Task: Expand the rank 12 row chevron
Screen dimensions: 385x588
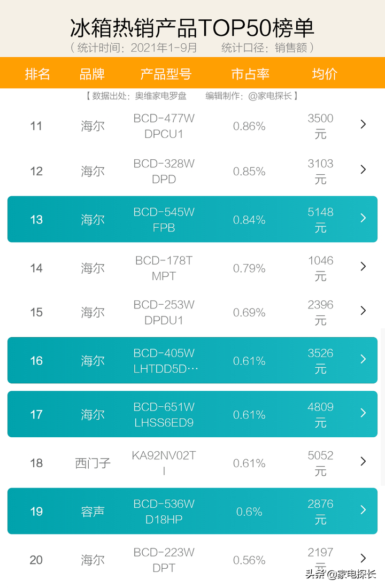Action: pyautogui.click(x=363, y=169)
